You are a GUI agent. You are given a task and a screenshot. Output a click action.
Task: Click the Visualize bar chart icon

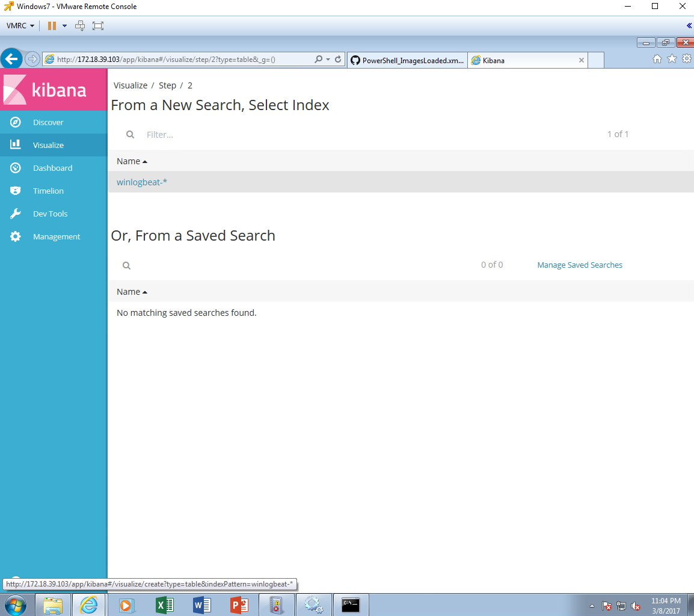click(16, 144)
